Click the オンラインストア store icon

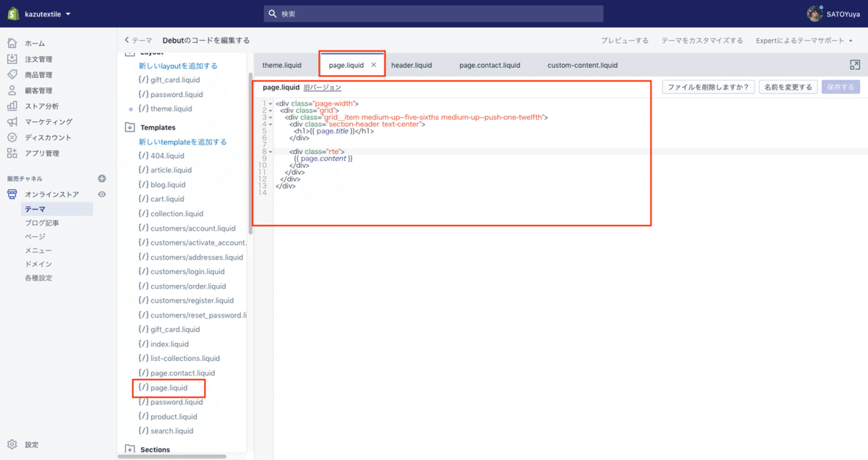coord(12,195)
